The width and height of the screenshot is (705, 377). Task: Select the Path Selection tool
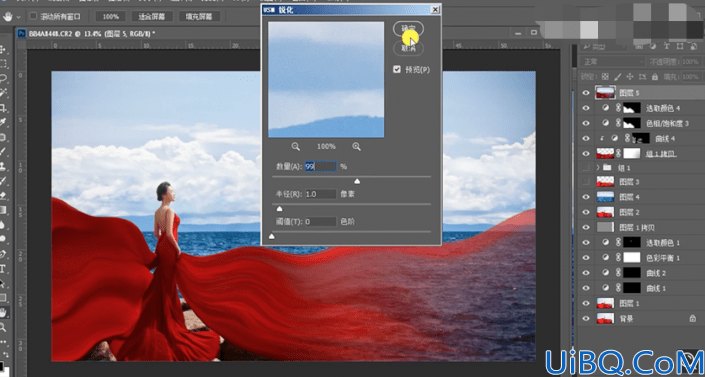pos(3,283)
